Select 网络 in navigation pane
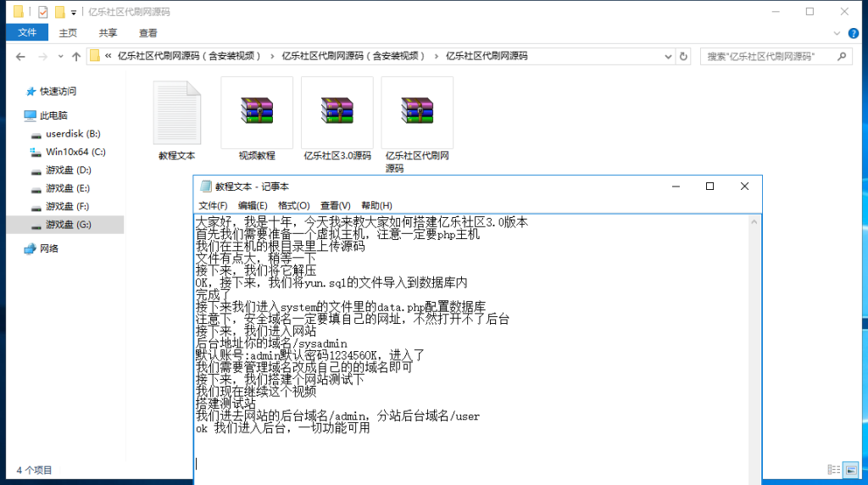The width and height of the screenshot is (868, 485). pyautogui.click(x=48, y=248)
